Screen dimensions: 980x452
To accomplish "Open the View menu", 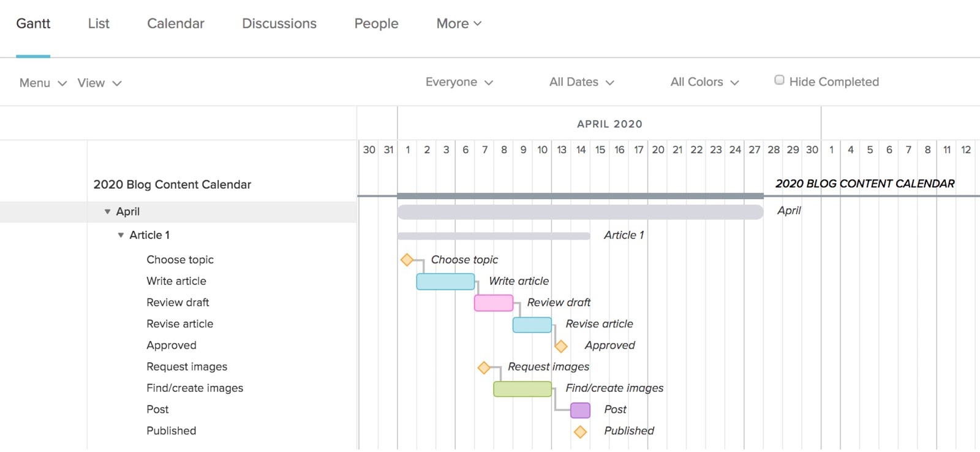I will point(98,83).
